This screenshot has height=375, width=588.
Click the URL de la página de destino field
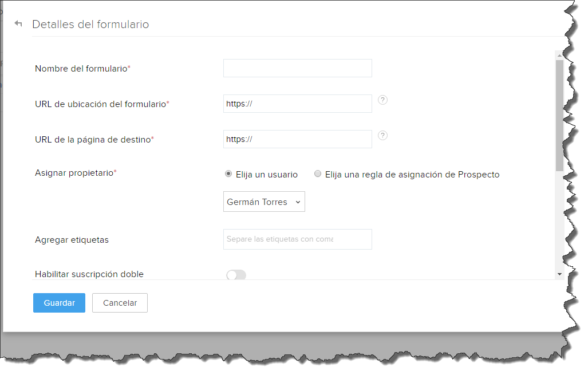pos(297,139)
